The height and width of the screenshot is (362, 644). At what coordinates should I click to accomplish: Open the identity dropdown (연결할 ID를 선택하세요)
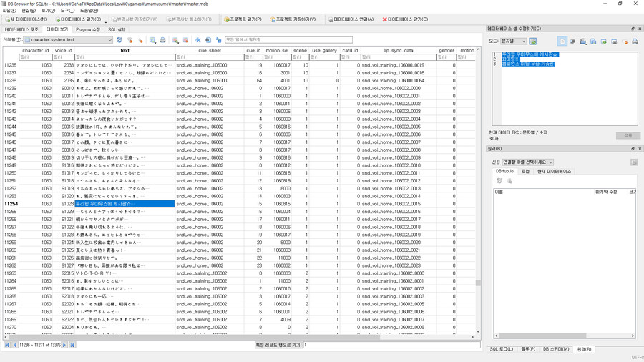coord(528,162)
